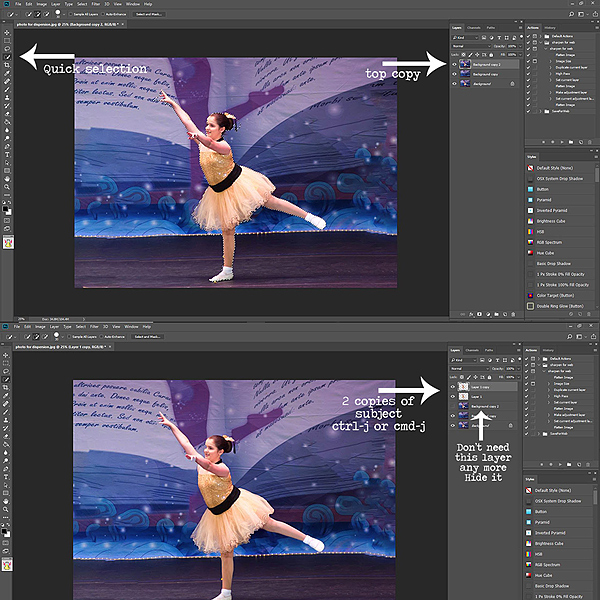
Task: Hide Layer 1 copy in bottom Layers panel
Action: coord(453,387)
